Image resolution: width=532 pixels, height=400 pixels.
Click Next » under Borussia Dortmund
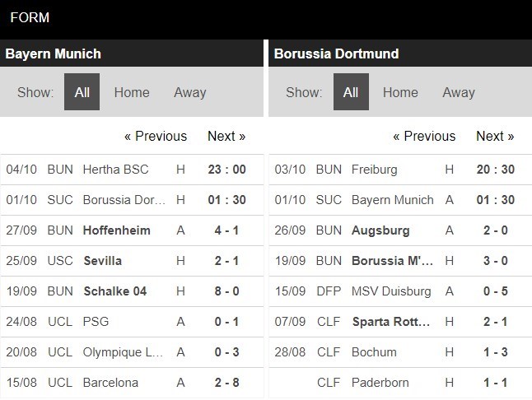(x=495, y=136)
